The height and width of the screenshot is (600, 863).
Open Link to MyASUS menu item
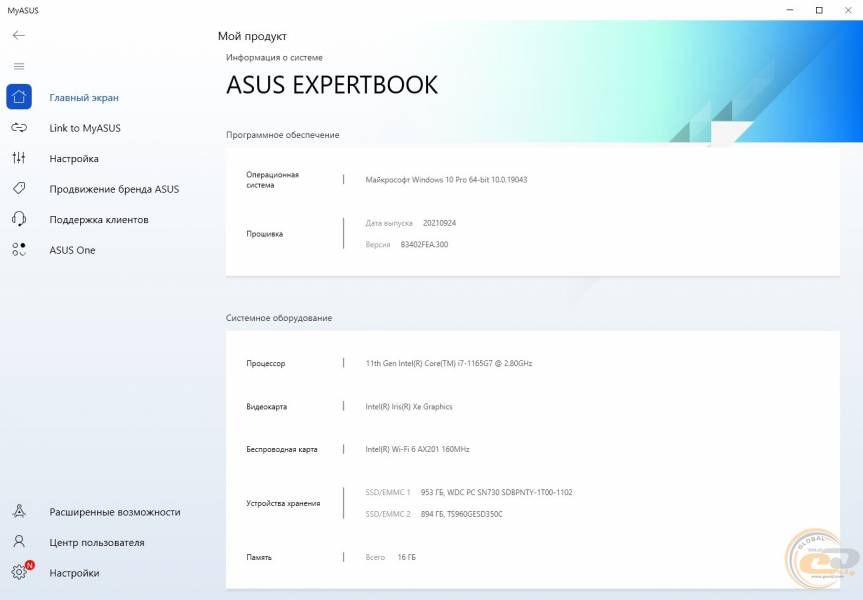[x=85, y=128]
